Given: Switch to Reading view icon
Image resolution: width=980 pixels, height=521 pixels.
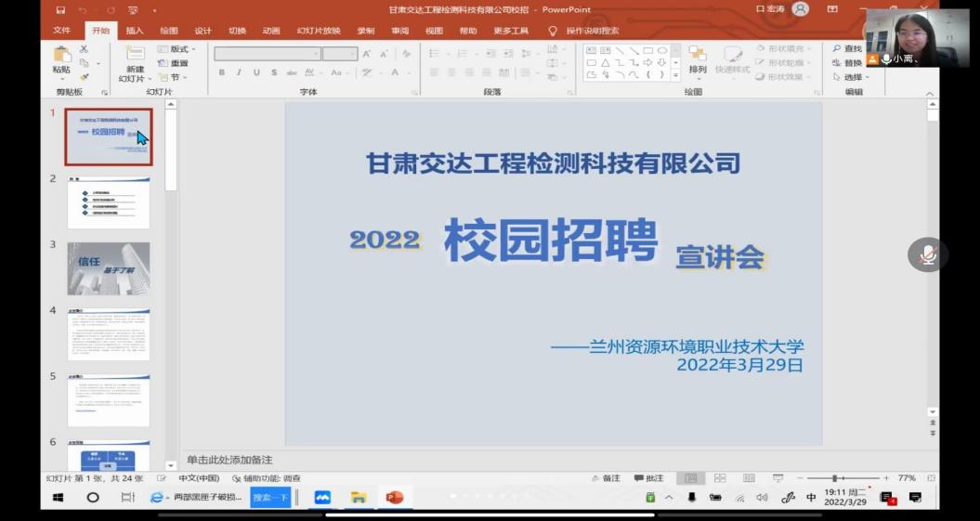Looking at the screenshot, I should click(x=749, y=478).
